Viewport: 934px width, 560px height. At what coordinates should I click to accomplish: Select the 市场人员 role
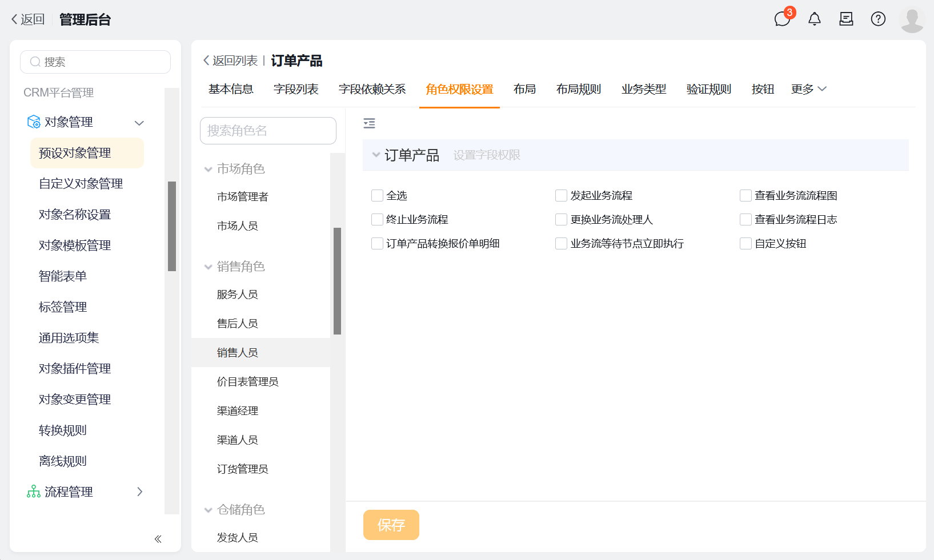[x=237, y=226]
